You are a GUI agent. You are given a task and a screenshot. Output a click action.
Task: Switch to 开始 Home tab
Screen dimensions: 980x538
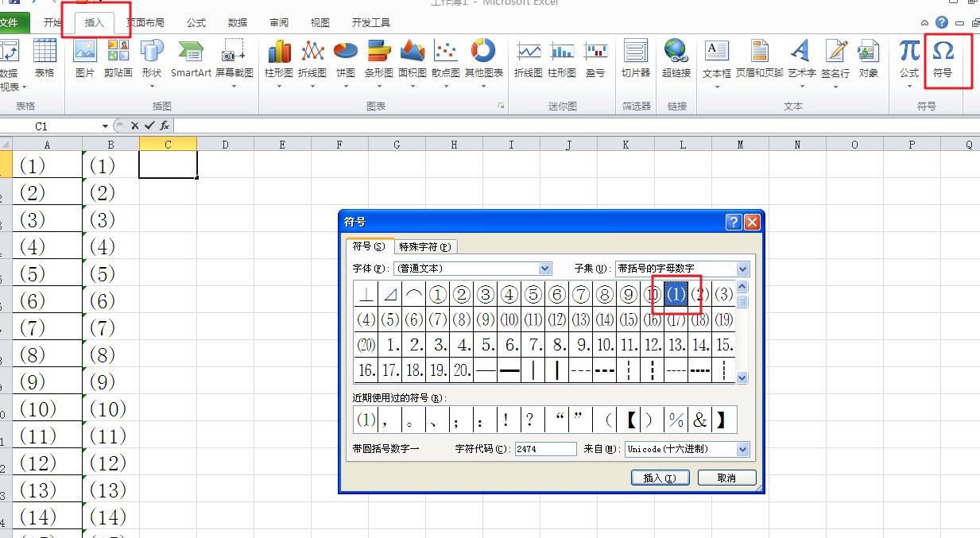[53, 23]
